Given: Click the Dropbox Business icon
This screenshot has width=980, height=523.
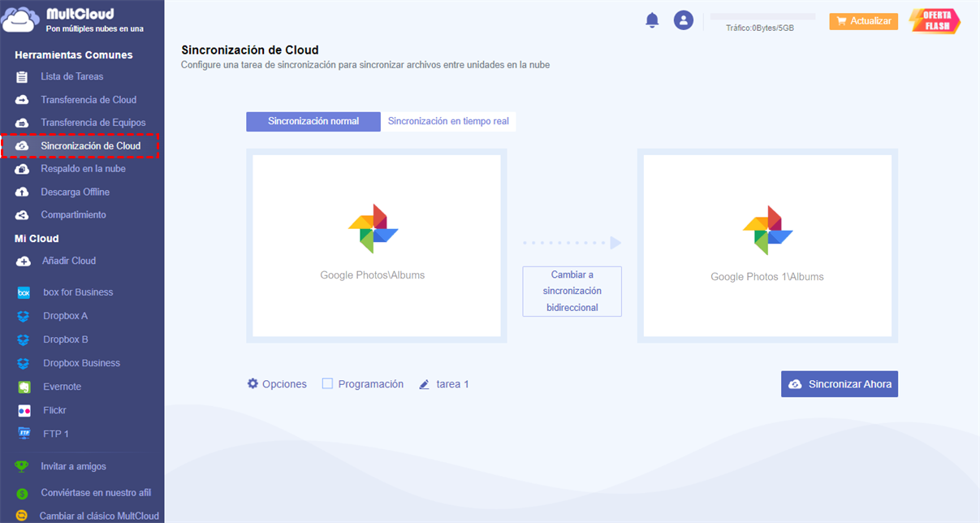Looking at the screenshot, I should pyautogui.click(x=24, y=363).
